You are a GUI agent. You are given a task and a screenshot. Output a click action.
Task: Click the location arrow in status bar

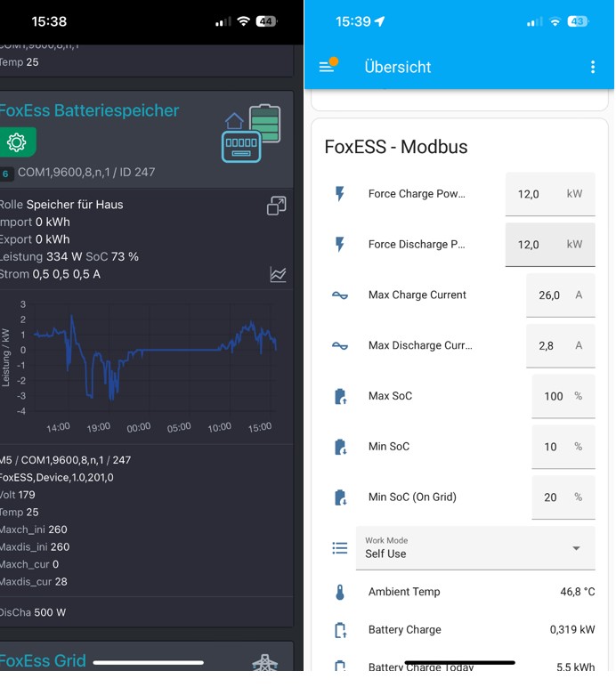click(379, 21)
